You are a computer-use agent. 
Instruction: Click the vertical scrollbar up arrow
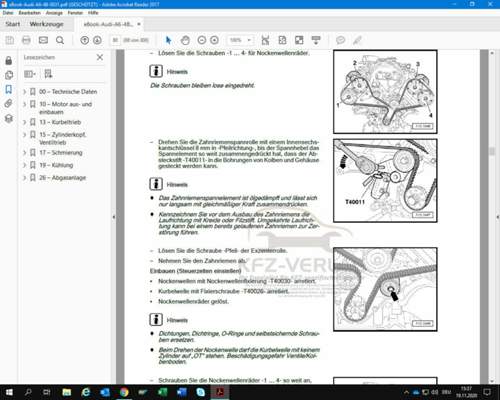(x=492, y=53)
